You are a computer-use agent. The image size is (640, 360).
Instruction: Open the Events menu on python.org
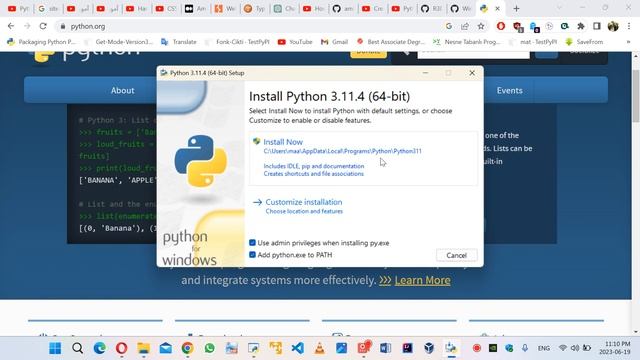click(509, 91)
